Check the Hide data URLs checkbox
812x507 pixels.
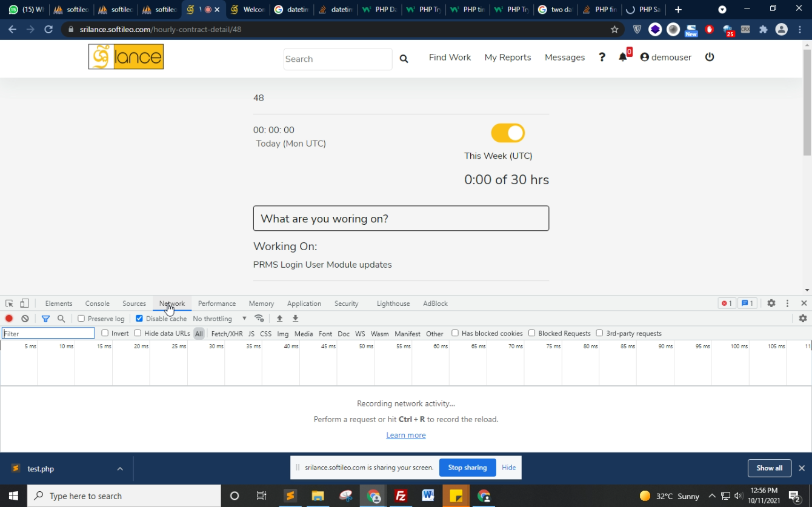(138, 333)
